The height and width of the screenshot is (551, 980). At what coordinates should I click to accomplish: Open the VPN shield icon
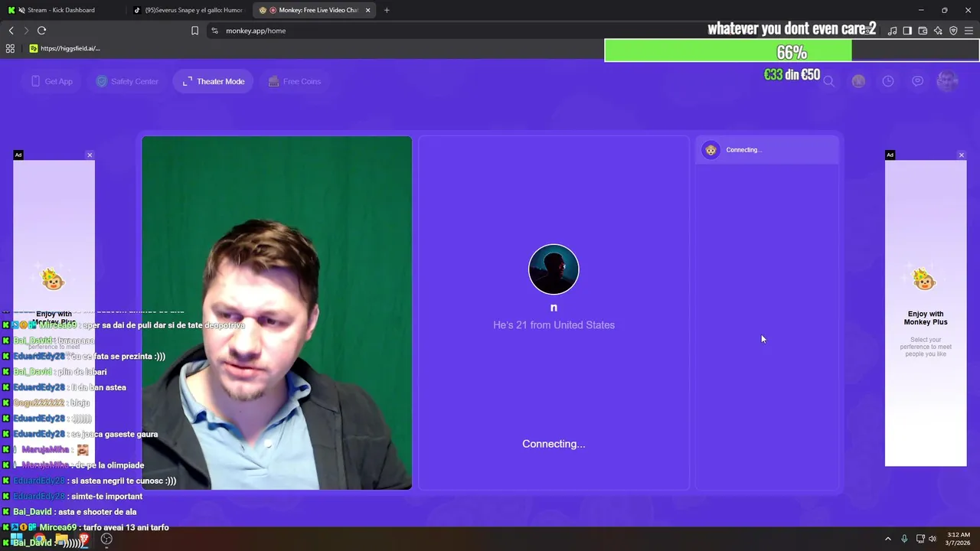(953, 31)
